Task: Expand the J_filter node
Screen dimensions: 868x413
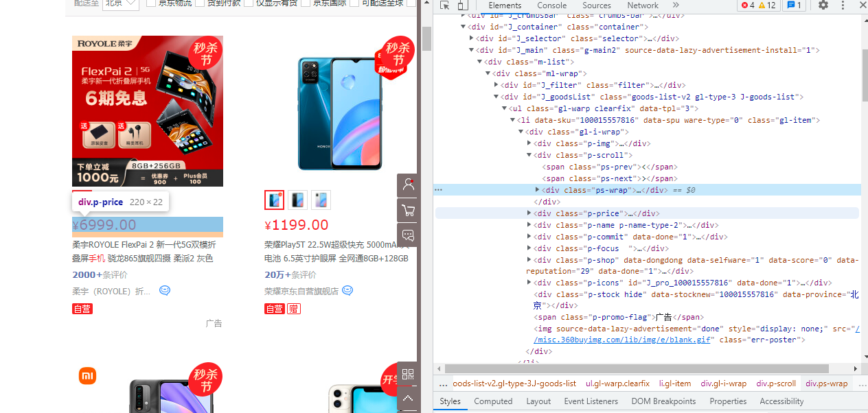Action: point(496,85)
